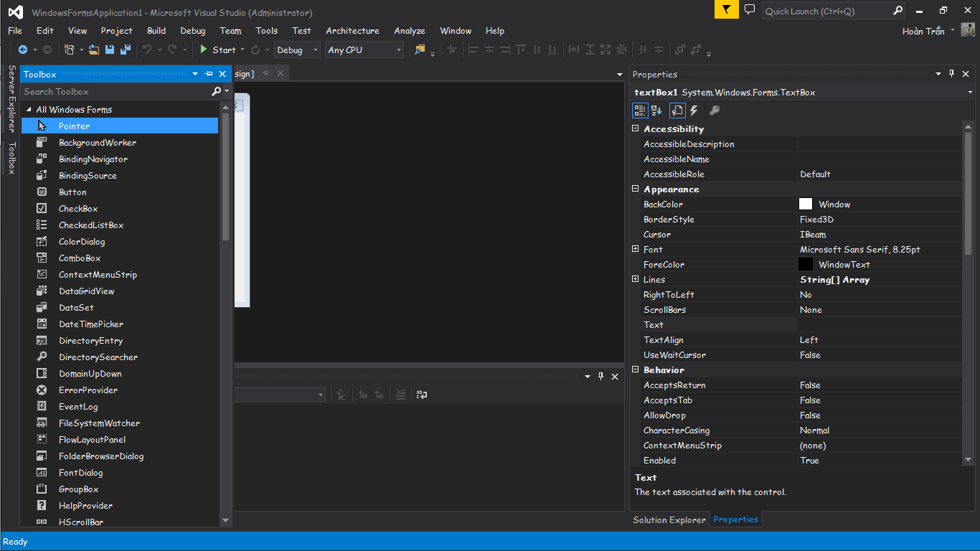Viewport: 980px width, 551px height.
Task: Open the Analyze menu
Action: (410, 31)
